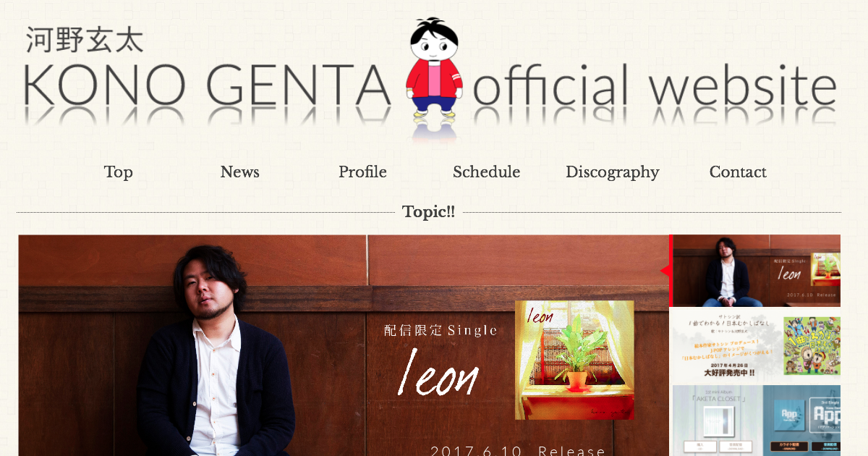Go to the News page

coord(239,172)
